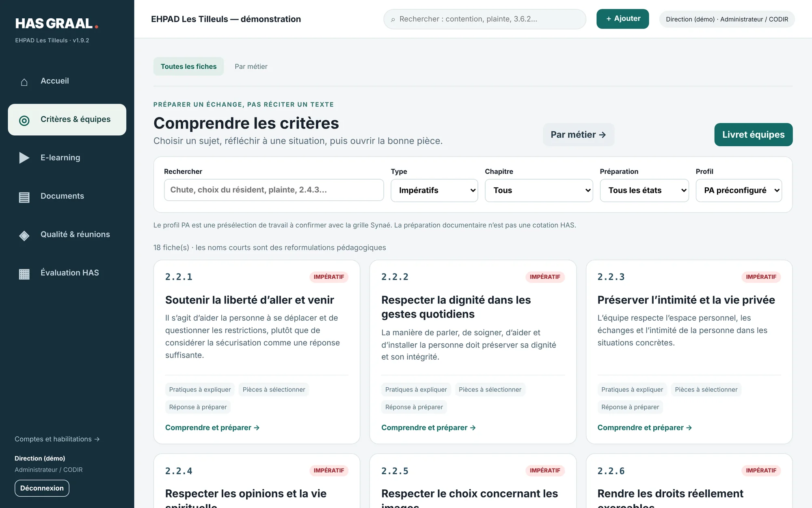Click the Livret équipes button
This screenshot has height=508, width=812.
pyautogui.click(x=753, y=135)
